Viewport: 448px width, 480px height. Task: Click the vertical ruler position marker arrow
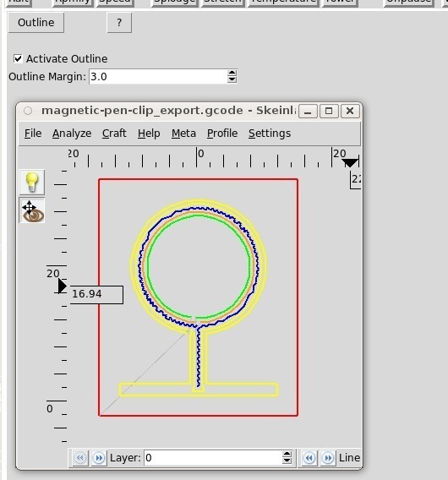tap(63, 286)
